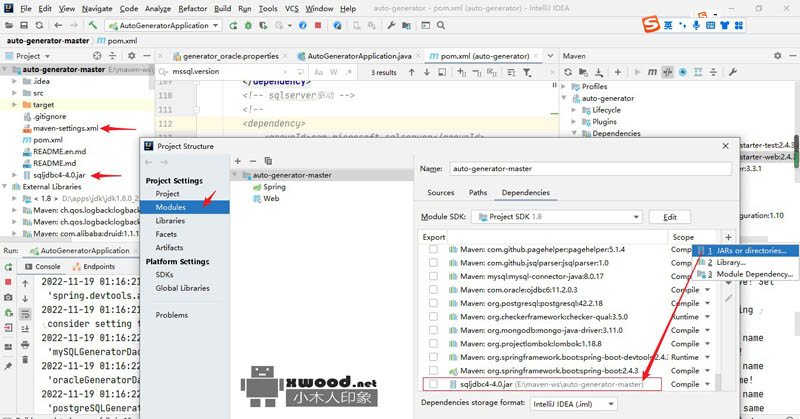The width and height of the screenshot is (800, 419).
Task: Click Project panel locate target icon
Action: 97,56
